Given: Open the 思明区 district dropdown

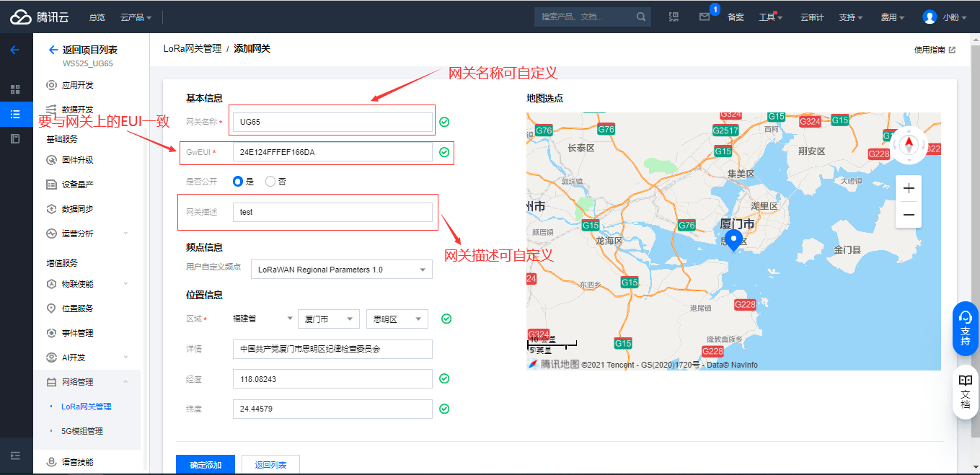Looking at the screenshot, I should [x=397, y=319].
